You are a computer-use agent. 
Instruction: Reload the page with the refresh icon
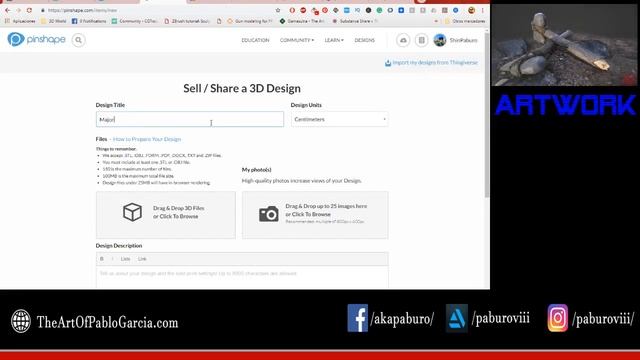[x=29, y=10]
